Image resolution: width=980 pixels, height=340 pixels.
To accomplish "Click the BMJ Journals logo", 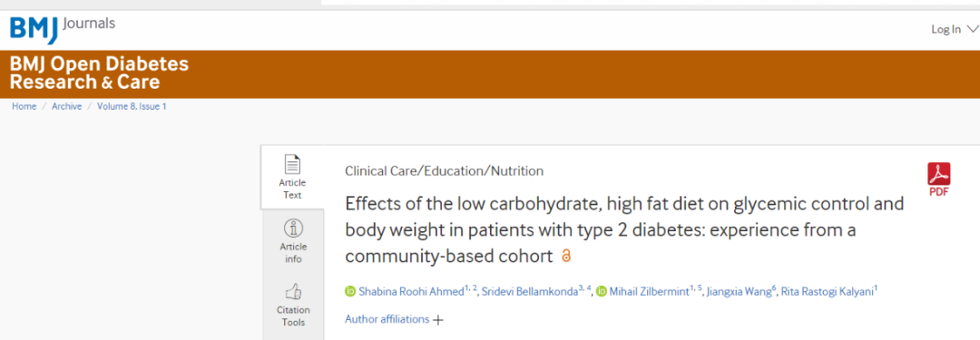I will [x=63, y=28].
